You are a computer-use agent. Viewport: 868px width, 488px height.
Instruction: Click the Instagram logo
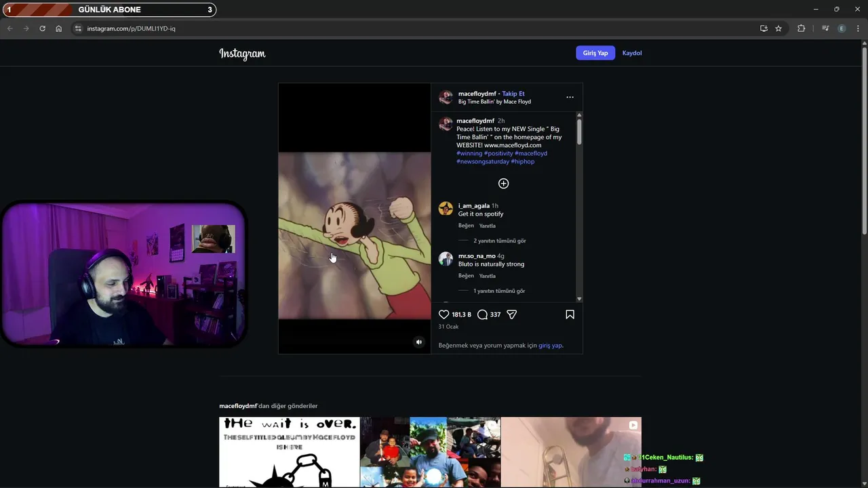242,54
